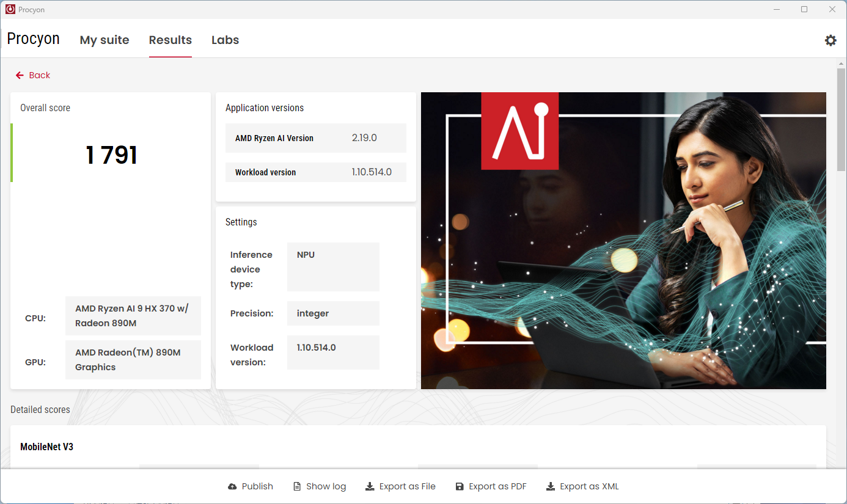Go Back to the previous page
Screen dimensions: 847x504
[33, 75]
